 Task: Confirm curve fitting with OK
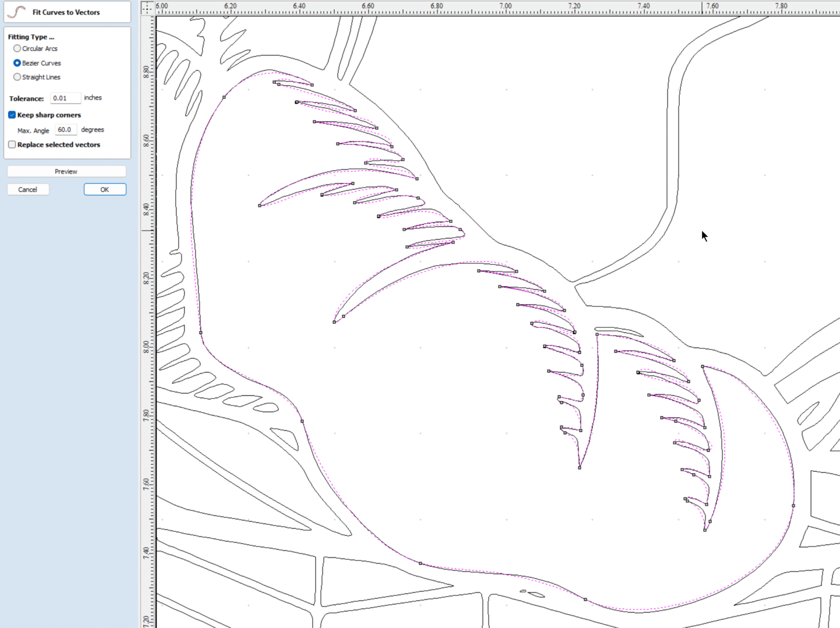tap(105, 190)
